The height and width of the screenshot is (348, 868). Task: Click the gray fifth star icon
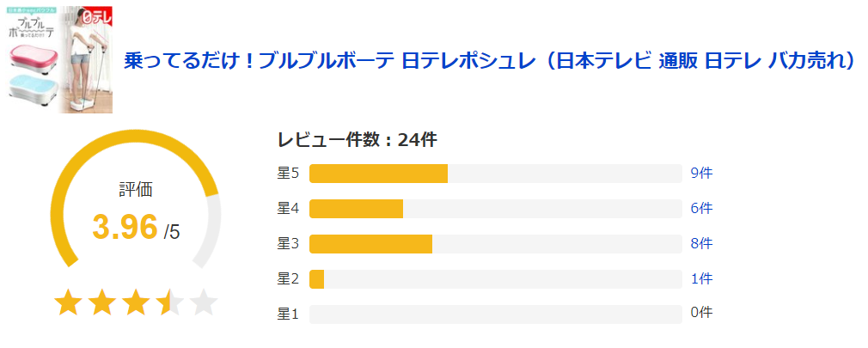tap(204, 302)
